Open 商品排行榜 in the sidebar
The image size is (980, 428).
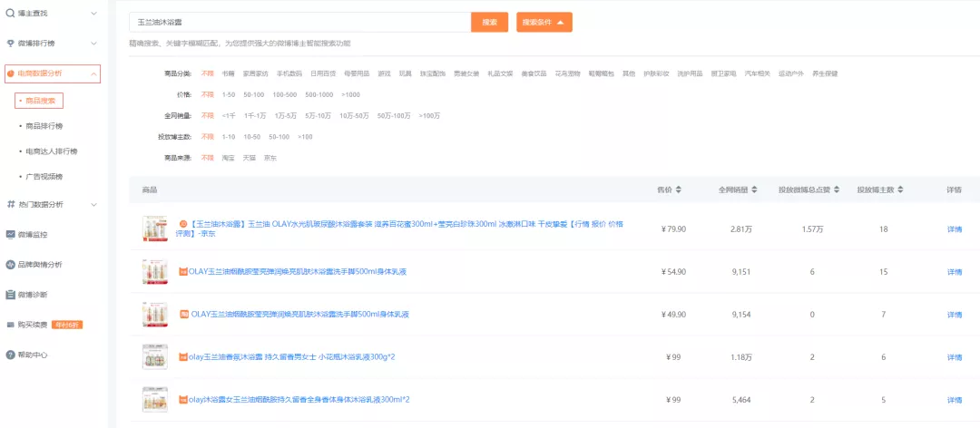(x=44, y=126)
